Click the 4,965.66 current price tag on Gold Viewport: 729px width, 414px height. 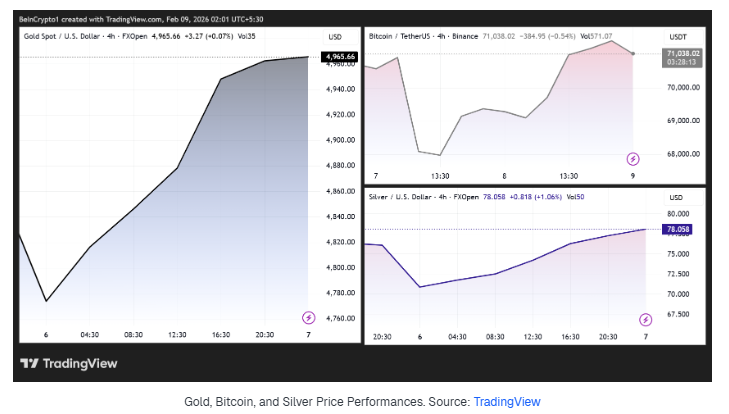click(x=339, y=57)
